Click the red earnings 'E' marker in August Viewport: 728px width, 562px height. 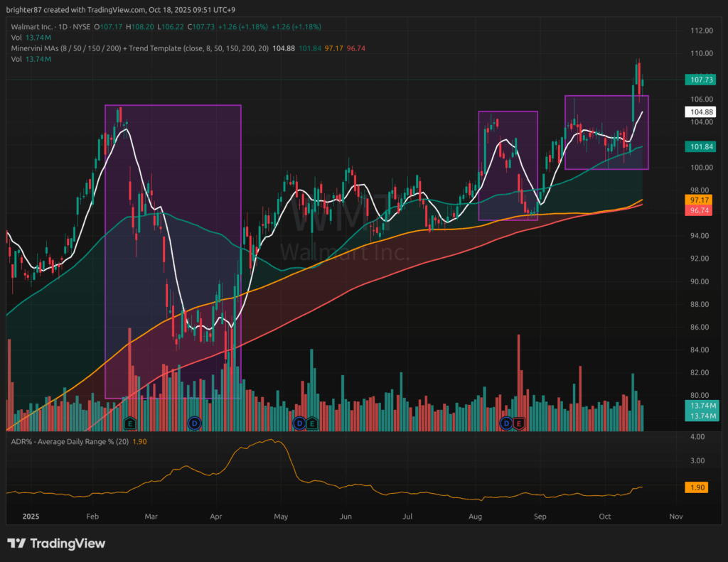[x=519, y=423]
